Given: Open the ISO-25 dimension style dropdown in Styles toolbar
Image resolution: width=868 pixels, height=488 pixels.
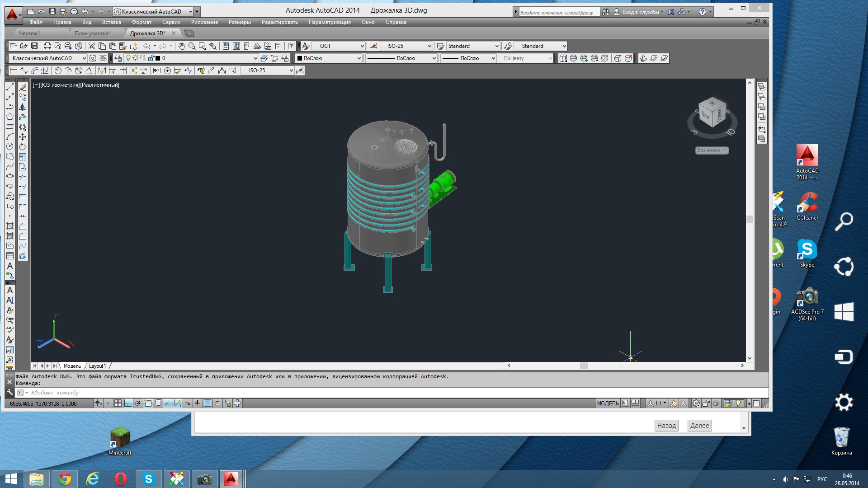Looking at the screenshot, I should pyautogui.click(x=406, y=46).
